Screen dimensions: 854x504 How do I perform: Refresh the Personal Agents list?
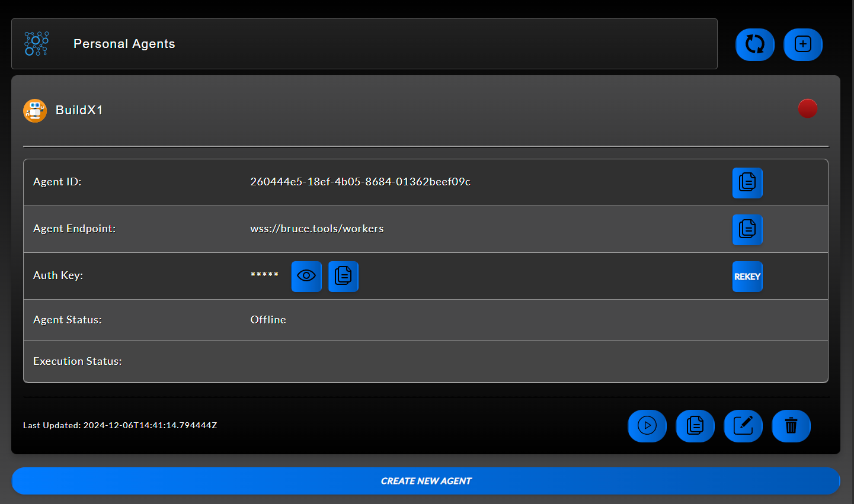pos(755,44)
